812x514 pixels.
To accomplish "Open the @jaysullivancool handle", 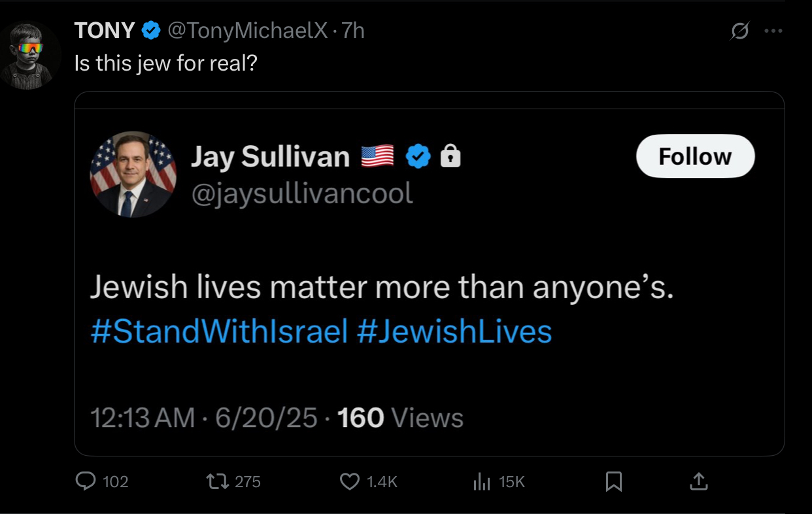I will point(302,194).
